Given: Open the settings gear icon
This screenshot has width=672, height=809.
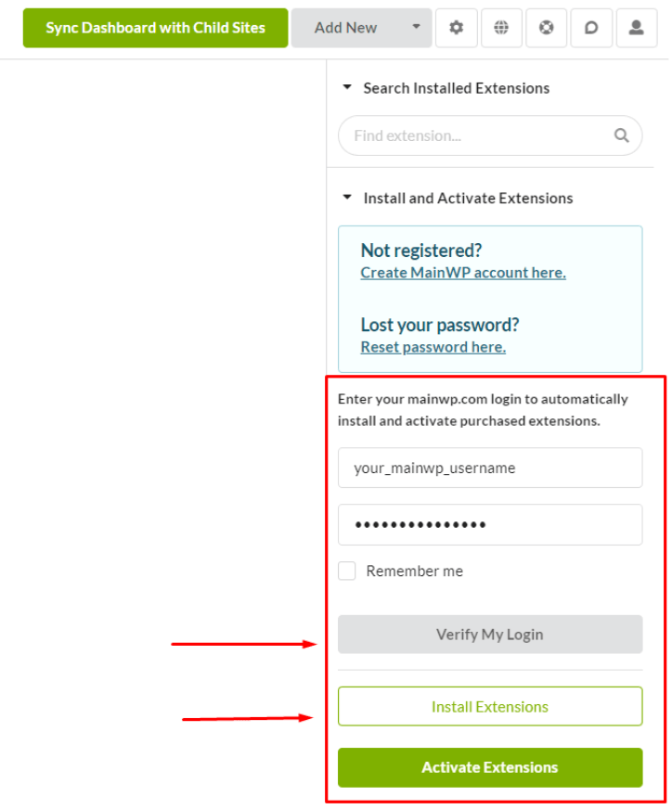Looking at the screenshot, I should [x=458, y=28].
